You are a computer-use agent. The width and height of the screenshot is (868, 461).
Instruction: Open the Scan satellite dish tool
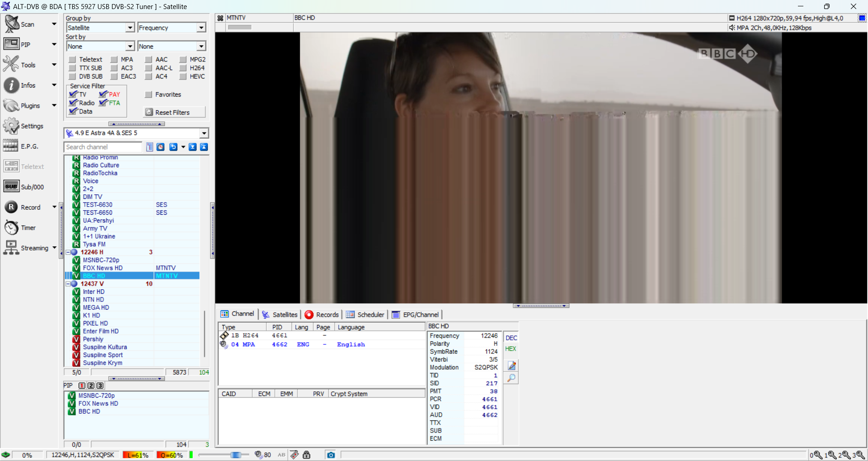pos(12,24)
